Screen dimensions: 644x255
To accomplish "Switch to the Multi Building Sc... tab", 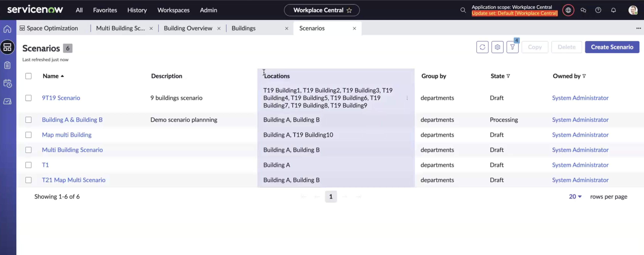I will click(x=120, y=28).
